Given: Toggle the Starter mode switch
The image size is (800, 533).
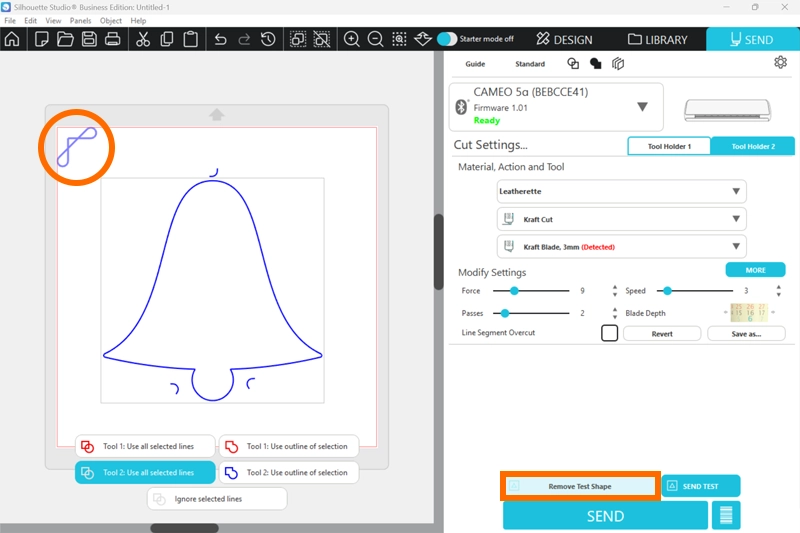Looking at the screenshot, I should pos(447,39).
